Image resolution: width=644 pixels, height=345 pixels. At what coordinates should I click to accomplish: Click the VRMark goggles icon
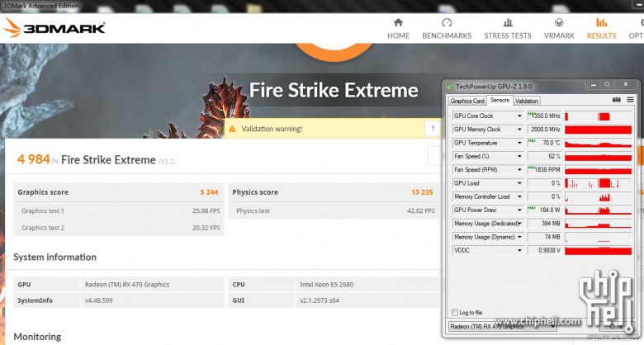coord(559,22)
